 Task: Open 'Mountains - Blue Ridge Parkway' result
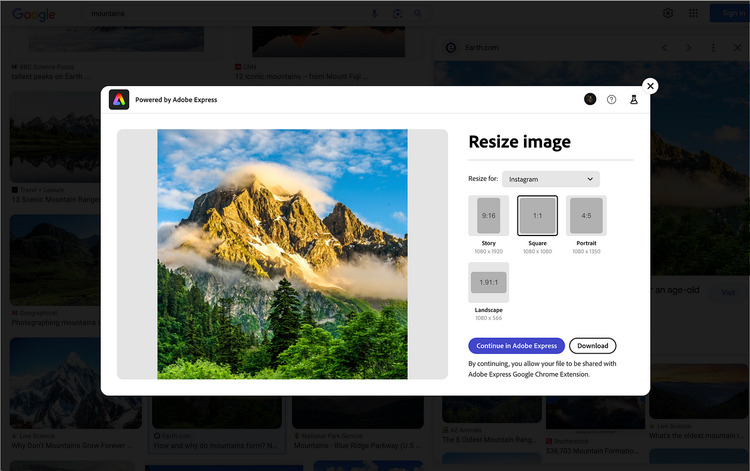click(358, 446)
